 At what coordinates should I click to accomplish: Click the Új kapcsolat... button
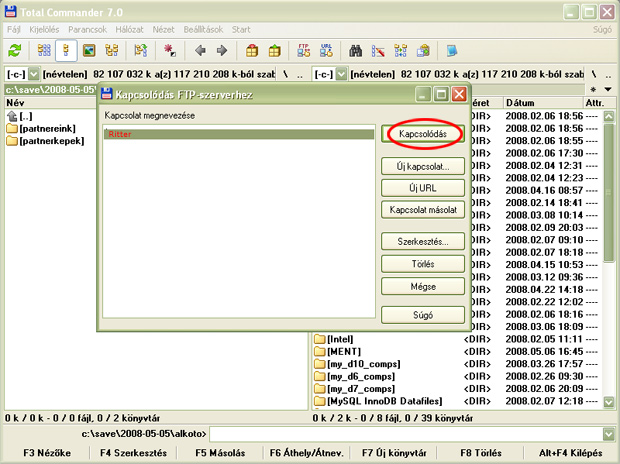tap(422, 165)
